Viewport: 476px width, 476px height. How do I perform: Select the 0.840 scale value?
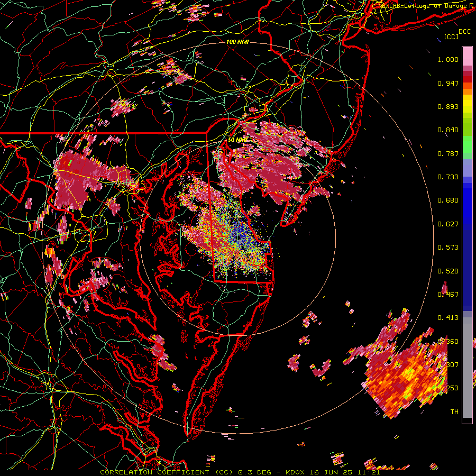pyautogui.click(x=448, y=130)
